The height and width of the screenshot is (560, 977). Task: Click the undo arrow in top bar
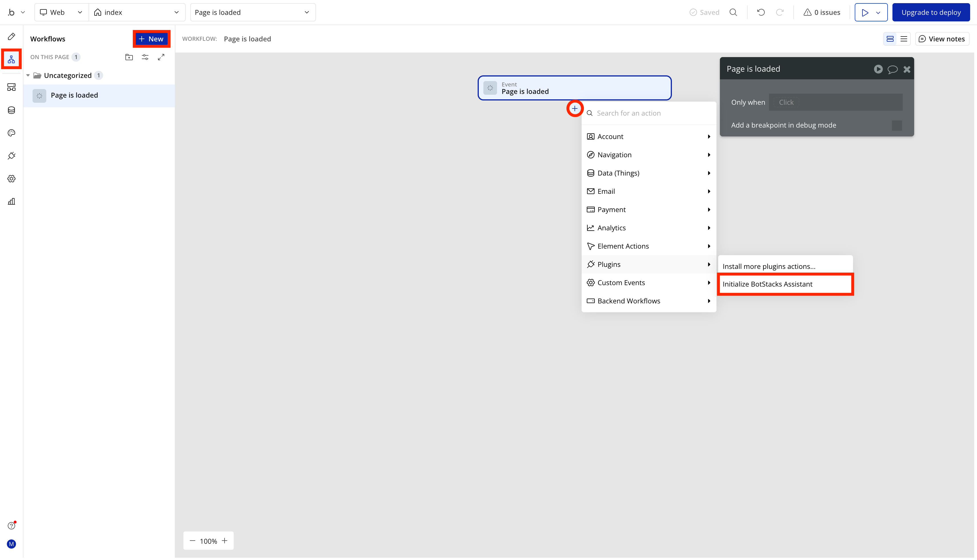760,12
